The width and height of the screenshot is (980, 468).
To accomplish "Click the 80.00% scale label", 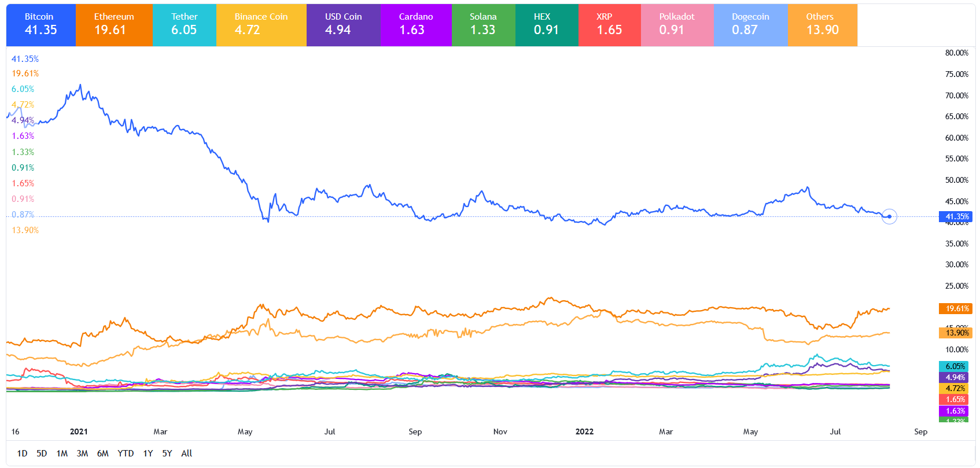I will tap(957, 53).
